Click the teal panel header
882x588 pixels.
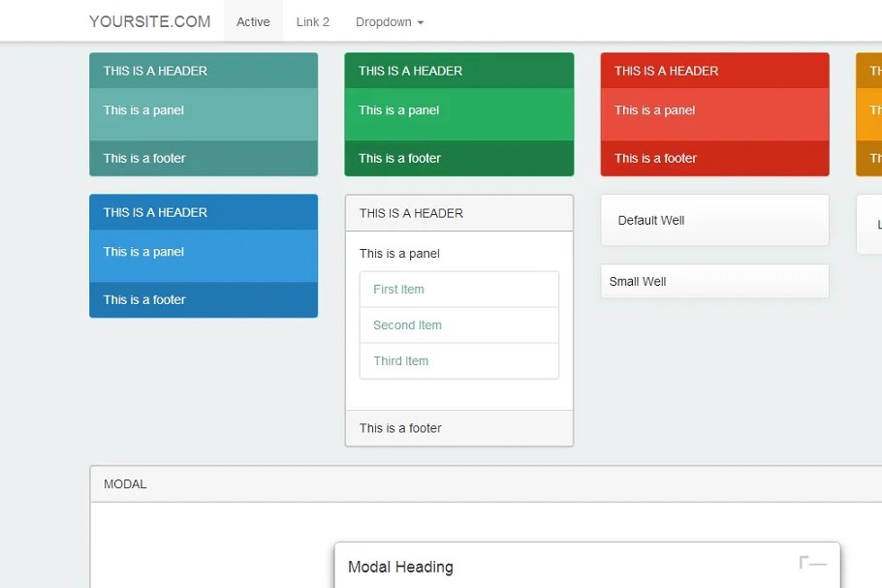204,71
